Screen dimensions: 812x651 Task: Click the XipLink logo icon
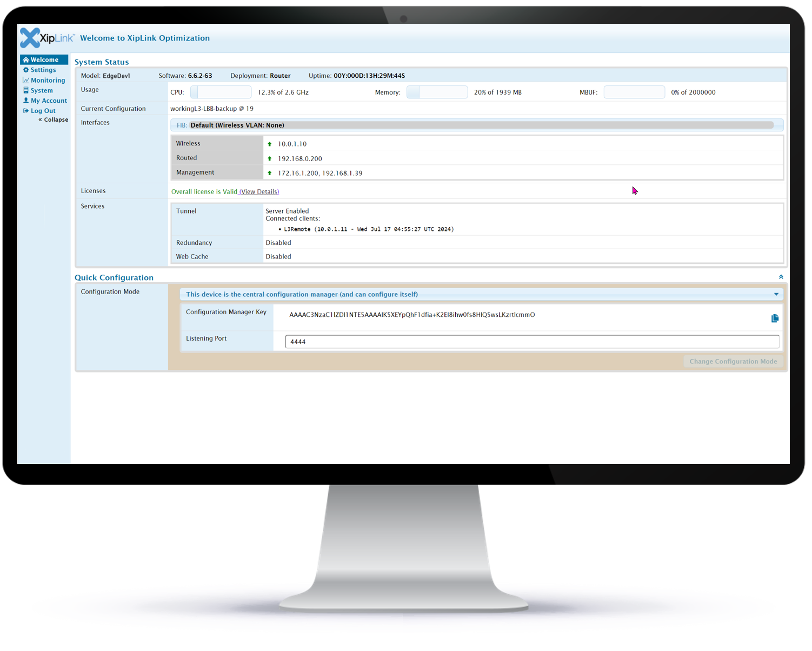[30, 38]
